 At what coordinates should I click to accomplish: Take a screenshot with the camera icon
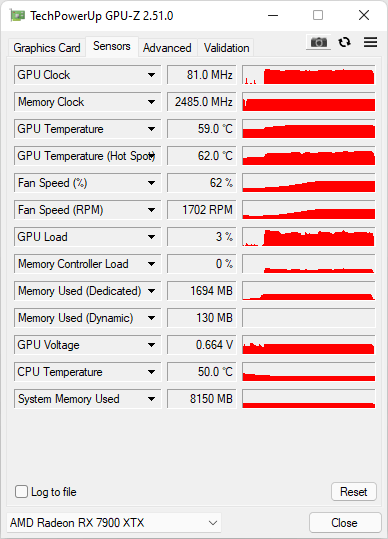point(319,42)
